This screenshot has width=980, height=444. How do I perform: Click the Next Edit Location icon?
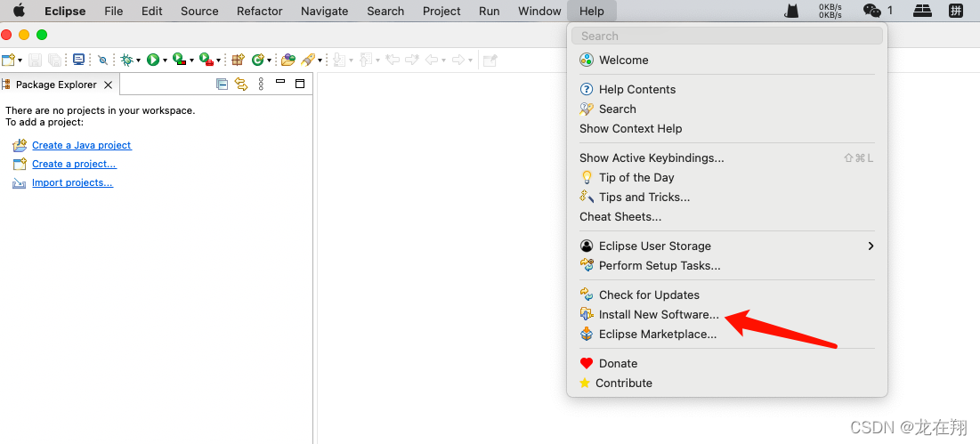(x=412, y=60)
